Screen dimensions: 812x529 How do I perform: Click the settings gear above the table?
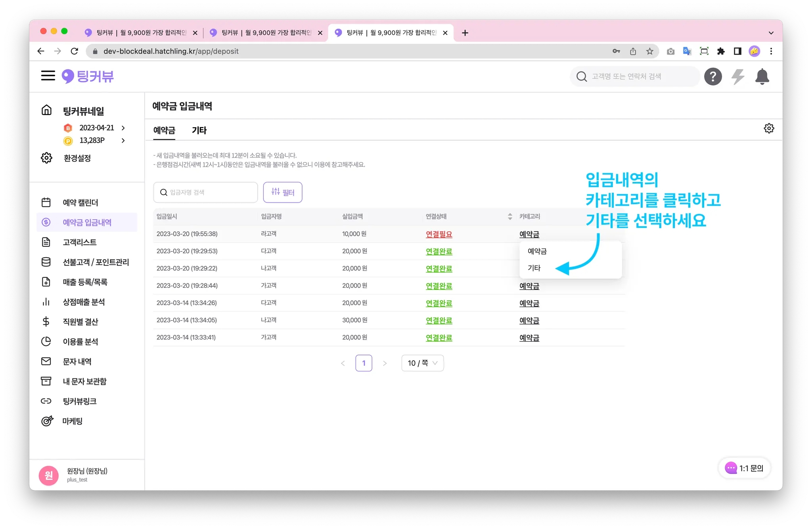(769, 128)
